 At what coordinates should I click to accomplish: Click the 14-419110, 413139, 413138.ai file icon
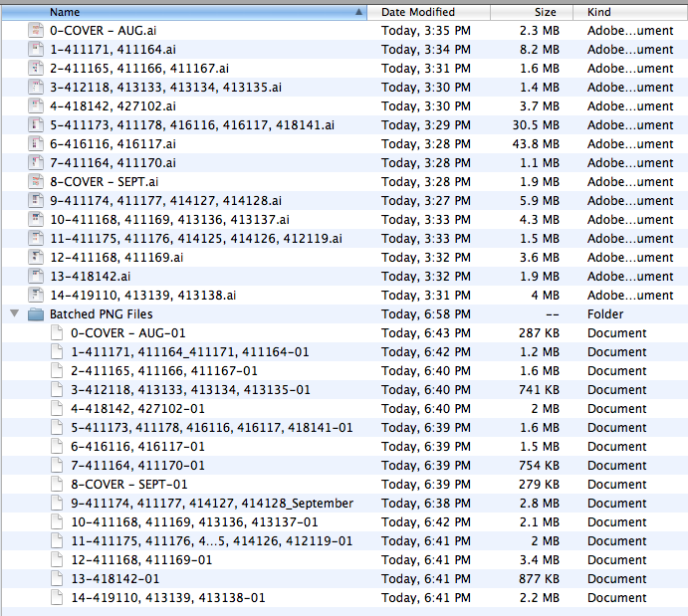pos(36,295)
